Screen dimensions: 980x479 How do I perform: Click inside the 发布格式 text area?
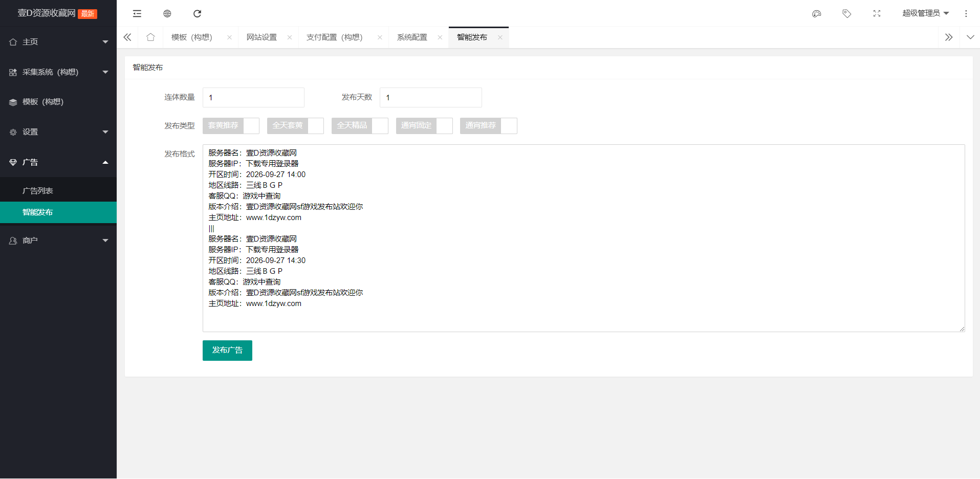(584, 238)
